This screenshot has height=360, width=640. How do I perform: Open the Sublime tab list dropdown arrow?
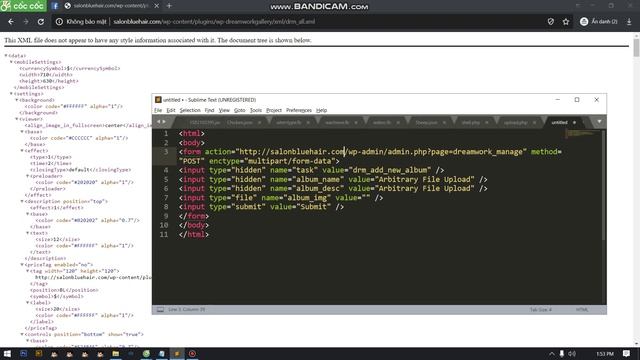[x=599, y=122]
